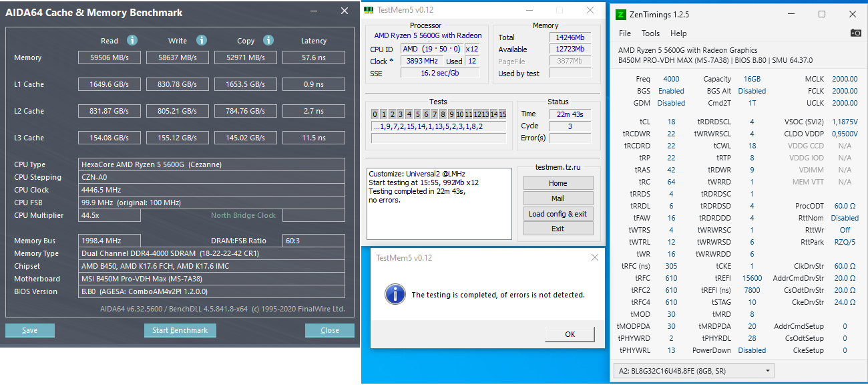This screenshot has height=385, width=868.
Task: Click the tRAS 42 value in ZenTimings
Action: coord(671,170)
